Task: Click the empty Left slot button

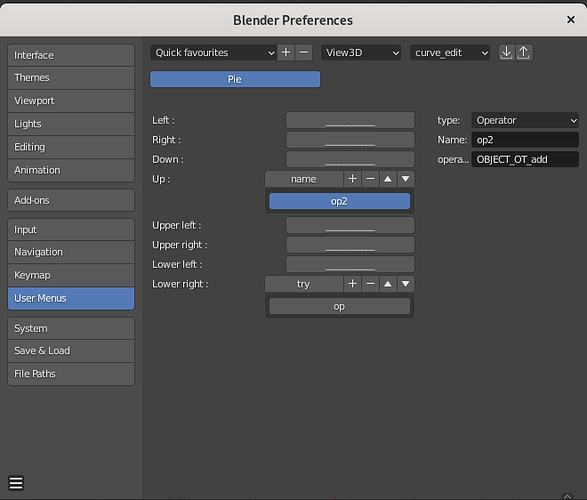Action: (350, 120)
